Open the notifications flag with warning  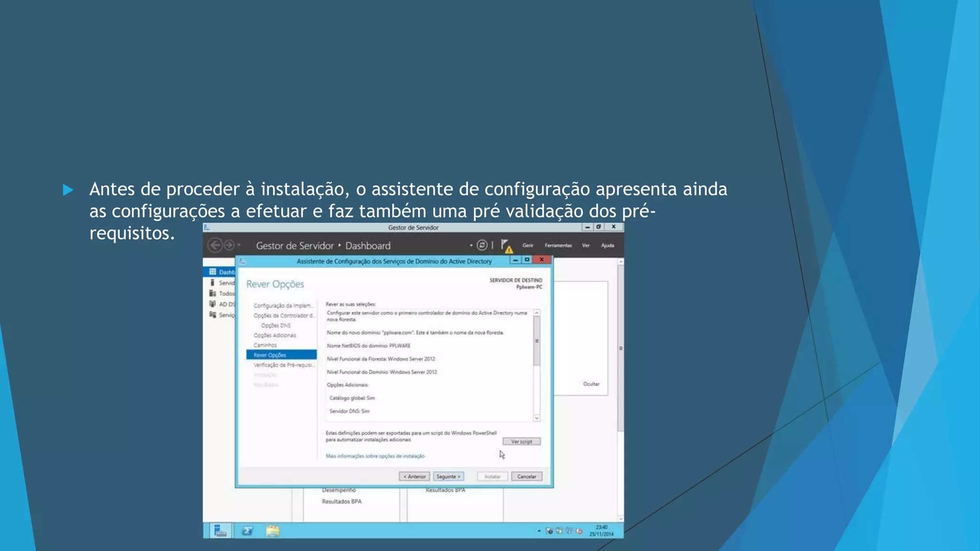point(506,246)
